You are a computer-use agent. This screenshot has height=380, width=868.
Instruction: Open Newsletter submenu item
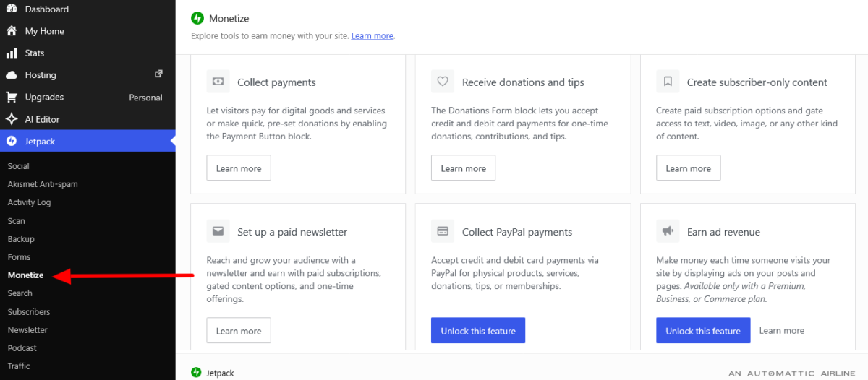tap(27, 330)
